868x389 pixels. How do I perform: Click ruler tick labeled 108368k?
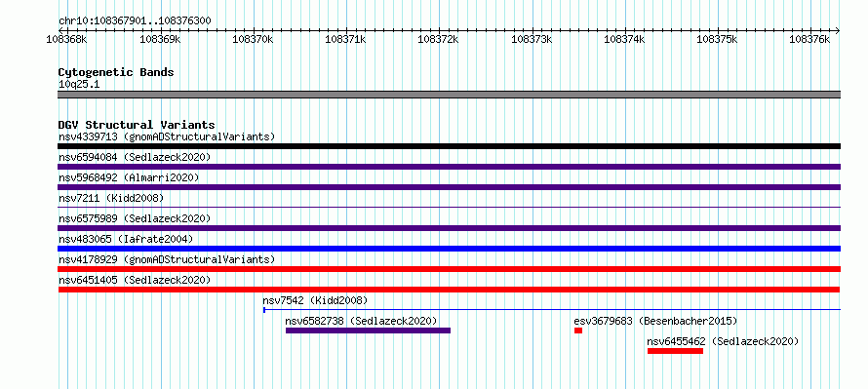67,39
